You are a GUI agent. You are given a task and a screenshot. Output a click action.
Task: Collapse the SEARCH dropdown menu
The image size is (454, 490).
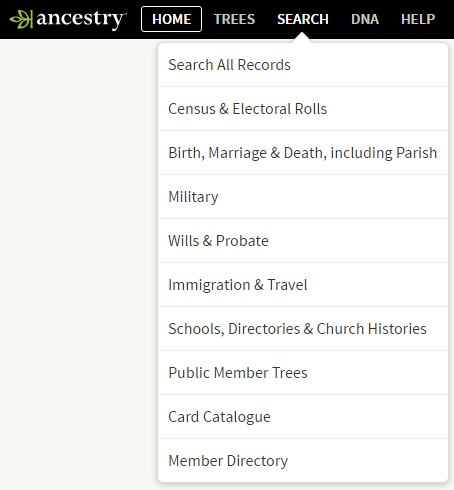pyautogui.click(x=303, y=19)
